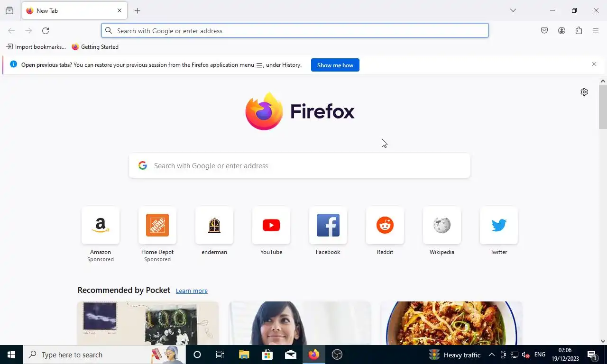The image size is (607, 364).
Task: Go forward with the forward arrow
Action: tap(28, 31)
